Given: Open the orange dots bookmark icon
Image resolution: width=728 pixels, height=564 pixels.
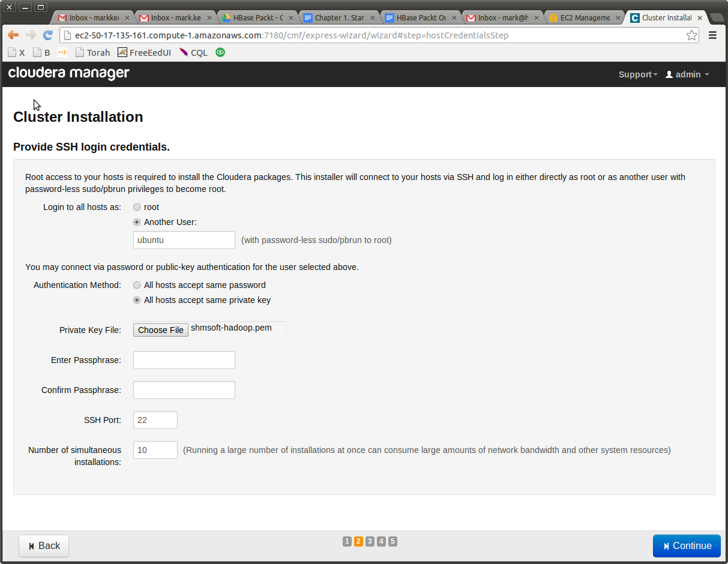Looking at the screenshot, I should (62, 52).
